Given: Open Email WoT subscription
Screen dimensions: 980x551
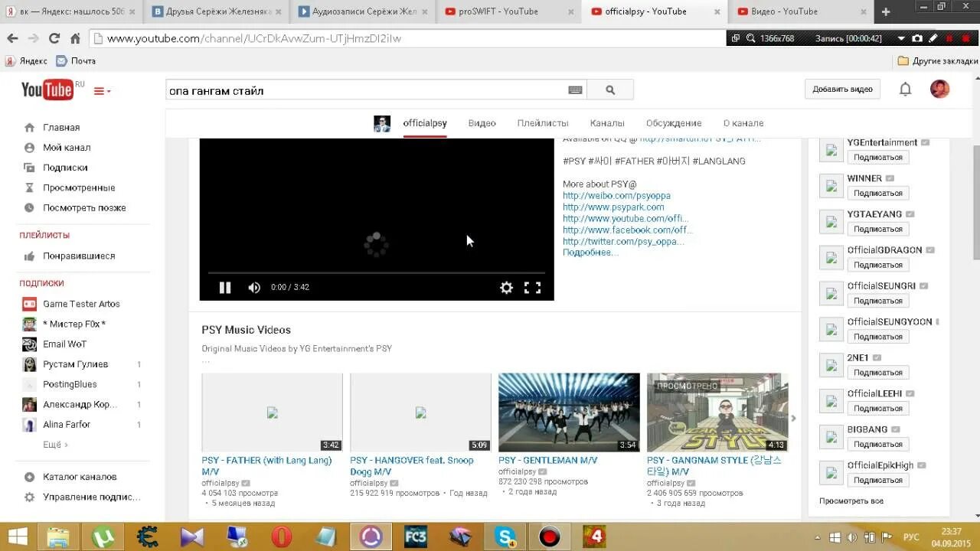Looking at the screenshot, I should [x=64, y=344].
